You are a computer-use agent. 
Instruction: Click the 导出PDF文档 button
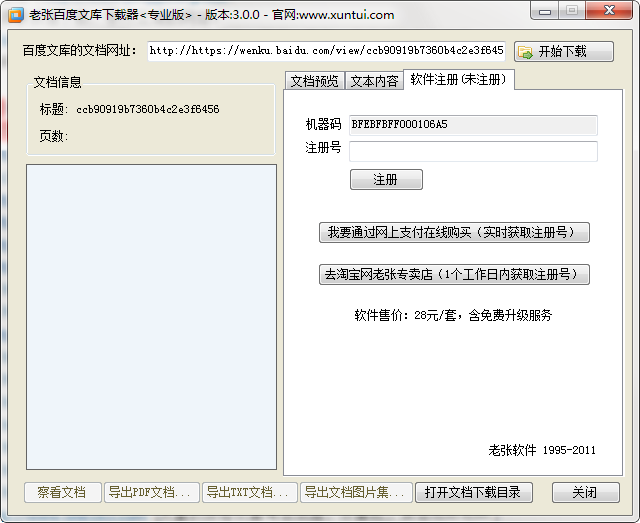(x=151, y=492)
